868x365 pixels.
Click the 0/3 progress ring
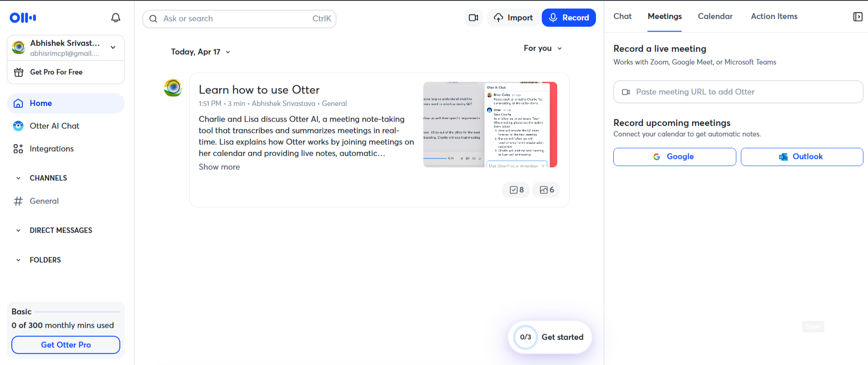coord(525,337)
